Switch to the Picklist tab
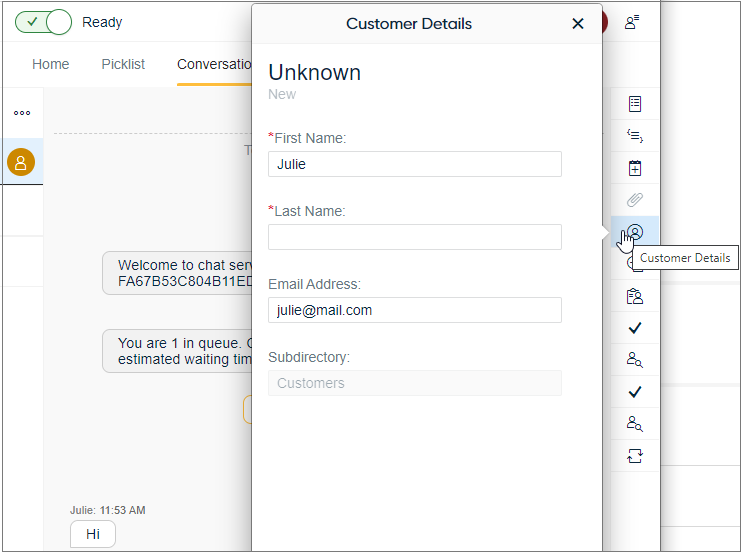Viewport: 741px width, 552px height. pos(123,64)
